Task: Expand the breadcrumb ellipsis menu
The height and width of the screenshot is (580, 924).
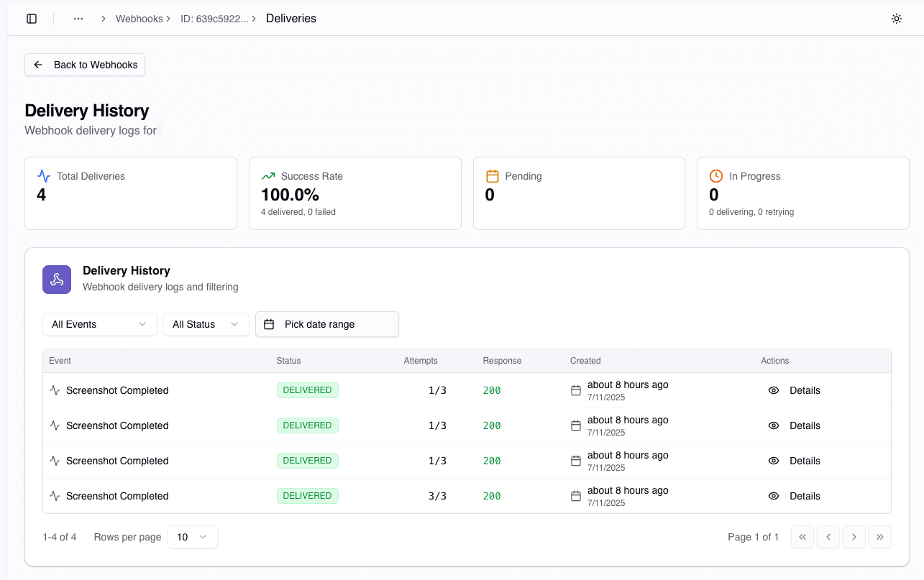Action: pyautogui.click(x=78, y=19)
